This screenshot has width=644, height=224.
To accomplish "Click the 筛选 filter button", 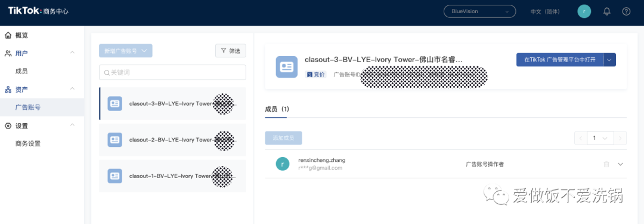I will coord(231,51).
